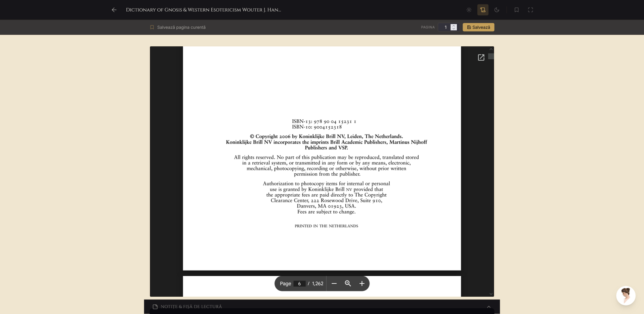The width and height of the screenshot is (644, 314).
Task: Click the ISBN-10 line in the page
Action: (317, 127)
